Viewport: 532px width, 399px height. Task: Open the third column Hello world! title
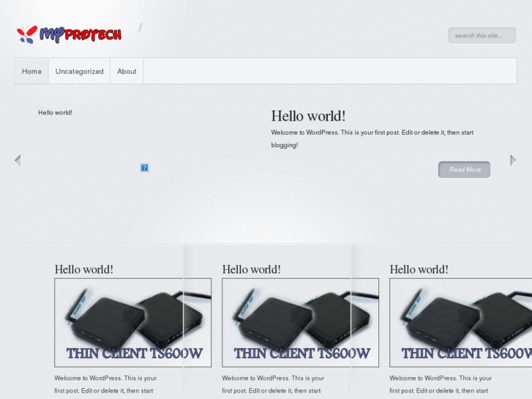point(419,269)
